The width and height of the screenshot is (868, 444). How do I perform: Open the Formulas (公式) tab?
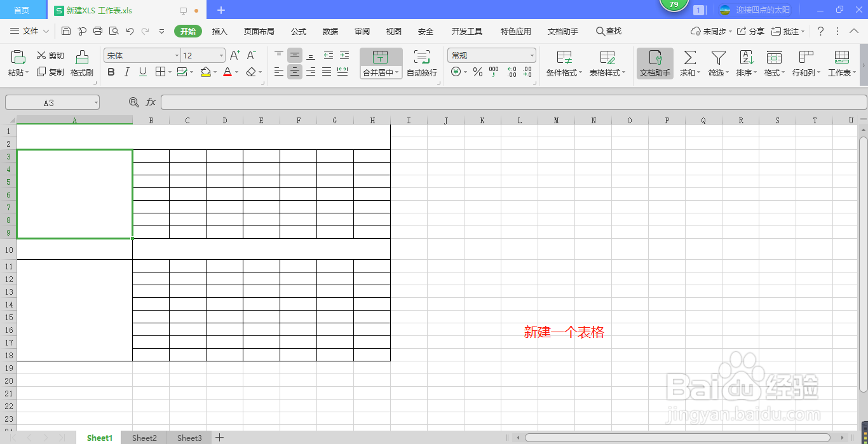point(299,31)
